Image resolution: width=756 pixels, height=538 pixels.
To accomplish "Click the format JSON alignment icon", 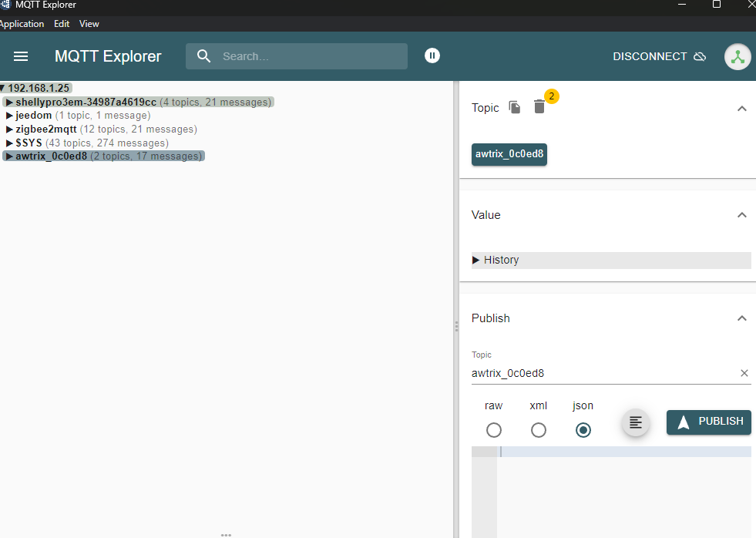I will pyautogui.click(x=636, y=423).
